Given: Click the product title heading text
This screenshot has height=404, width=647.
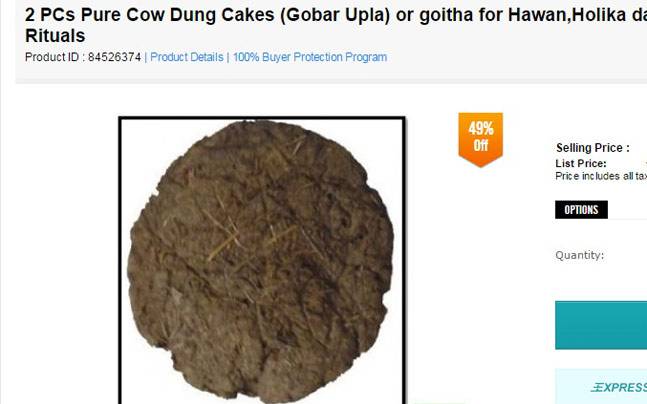Looking at the screenshot, I should coord(336,25).
